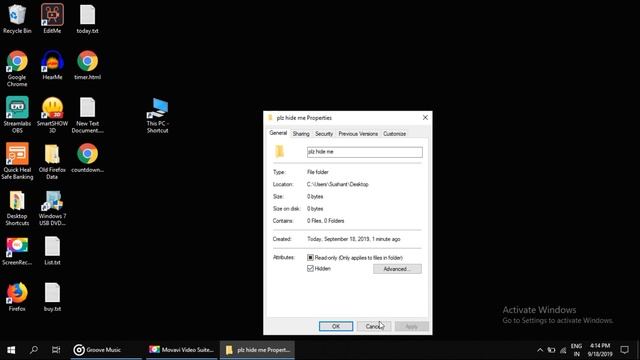Open the clock showing 4:14 PM
The image size is (640, 360).
coord(600,350)
